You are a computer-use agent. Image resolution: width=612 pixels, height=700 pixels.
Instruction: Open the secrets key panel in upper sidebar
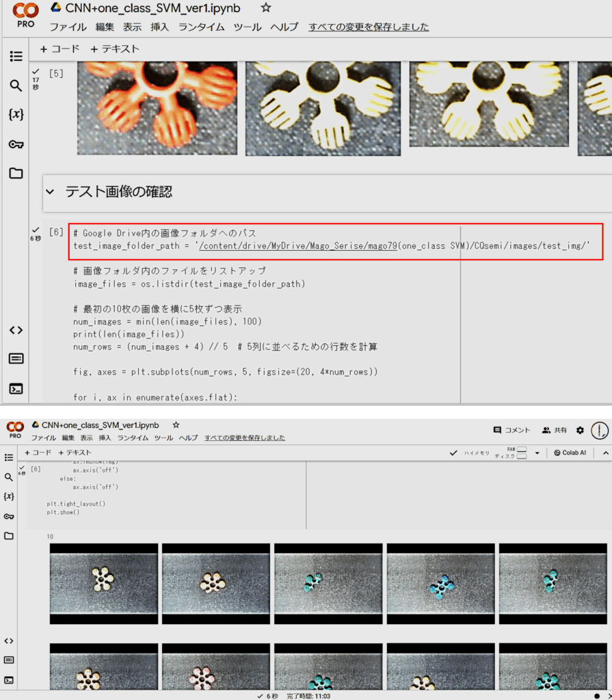coord(16,144)
